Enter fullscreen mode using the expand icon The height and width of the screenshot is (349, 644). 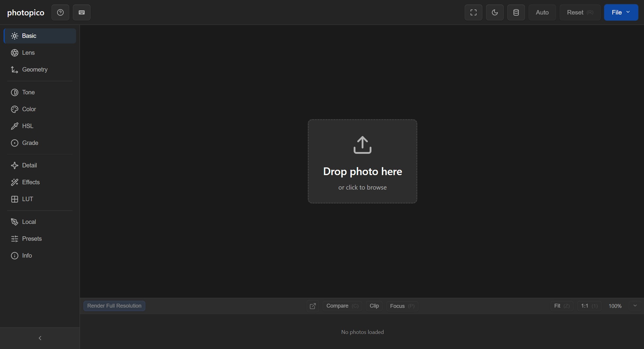click(x=473, y=12)
